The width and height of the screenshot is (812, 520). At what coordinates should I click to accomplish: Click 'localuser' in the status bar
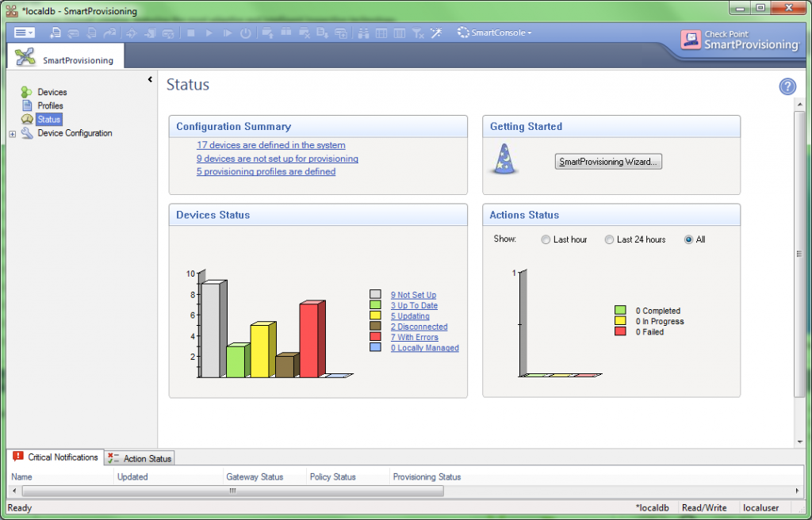pos(760,508)
